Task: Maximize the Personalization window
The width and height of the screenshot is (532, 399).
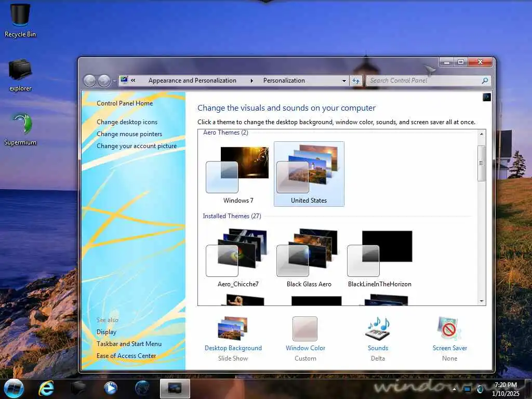Action: point(461,62)
